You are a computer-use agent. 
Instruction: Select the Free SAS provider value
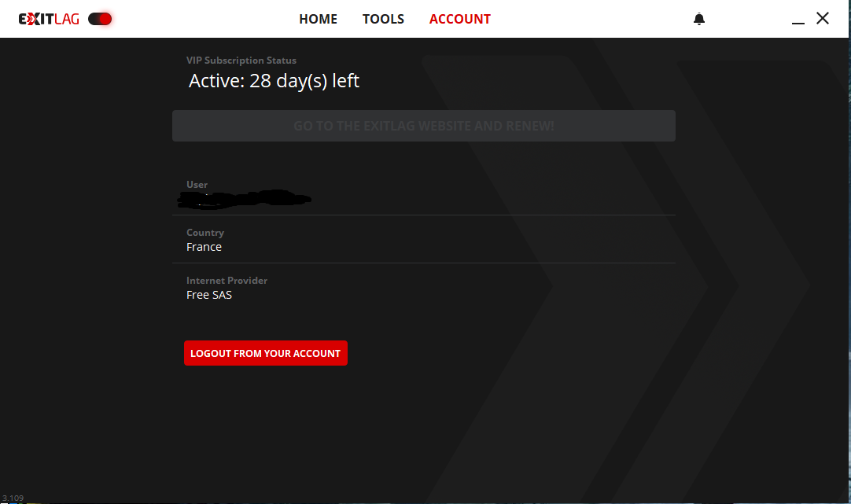(209, 295)
